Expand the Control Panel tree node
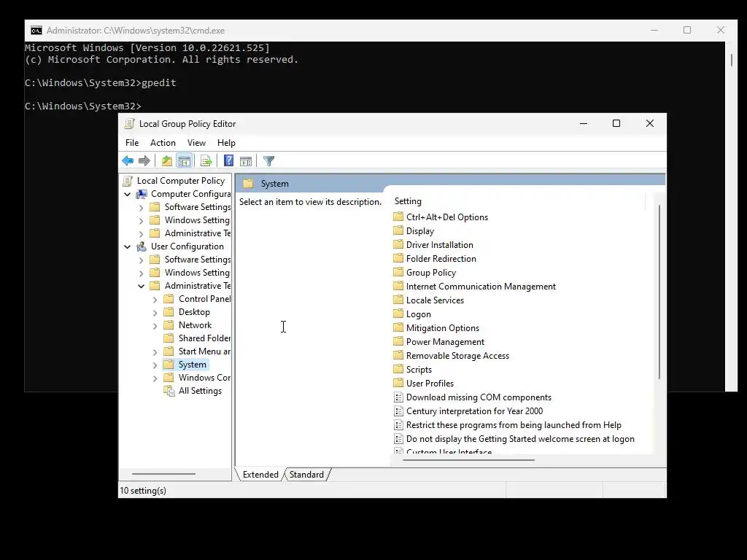The image size is (747, 560). [155, 300]
